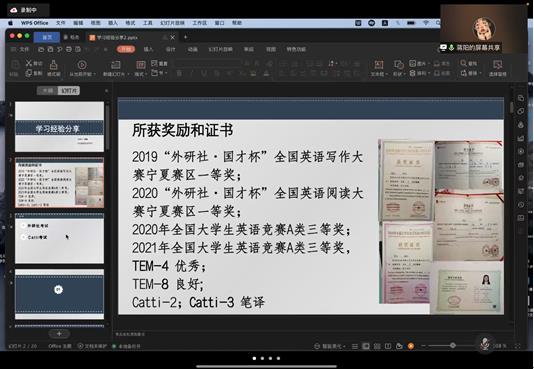Image resolution: width=534 pixels, height=369 pixels.
Task: Open the smart beautify dropdown in status bar
Action: (x=329, y=346)
